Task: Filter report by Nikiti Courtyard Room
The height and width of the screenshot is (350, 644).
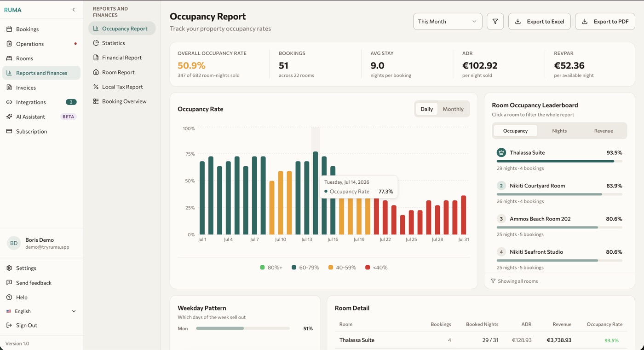Action: [559, 192]
